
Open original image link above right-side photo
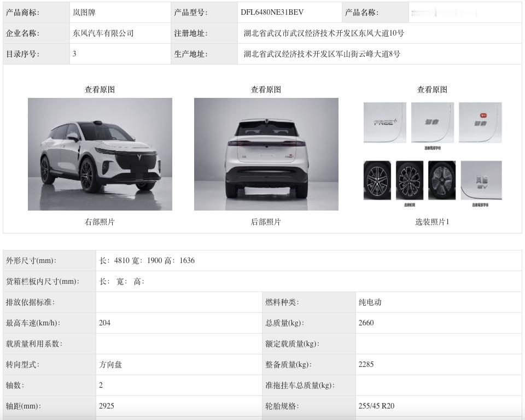(x=100, y=90)
